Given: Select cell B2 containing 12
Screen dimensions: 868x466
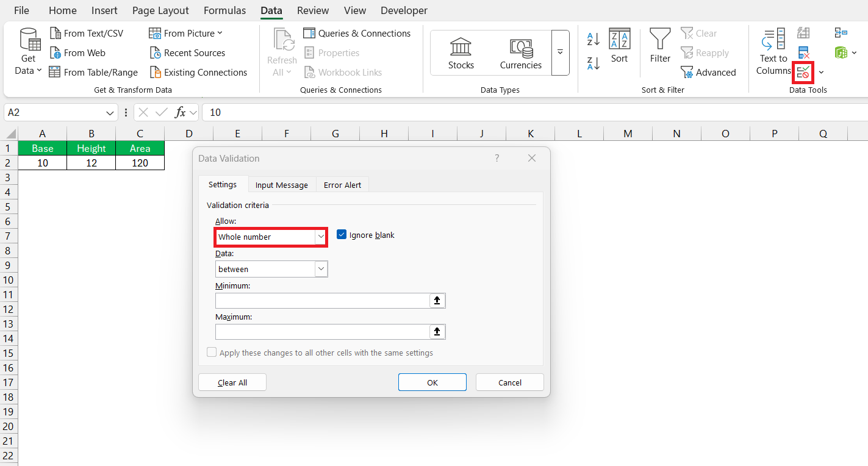Looking at the screenshot, I should (91, 163).
